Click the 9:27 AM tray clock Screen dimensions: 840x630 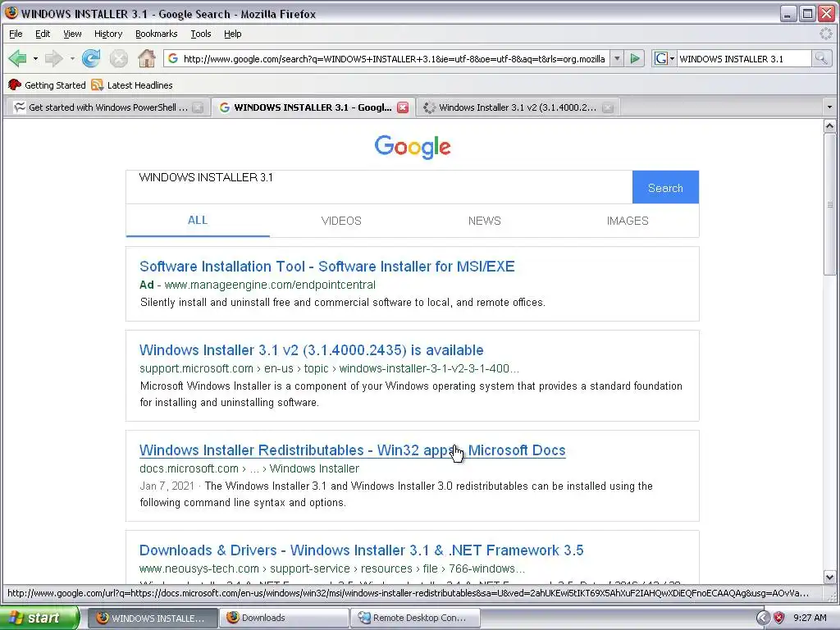tap(810, 618)
